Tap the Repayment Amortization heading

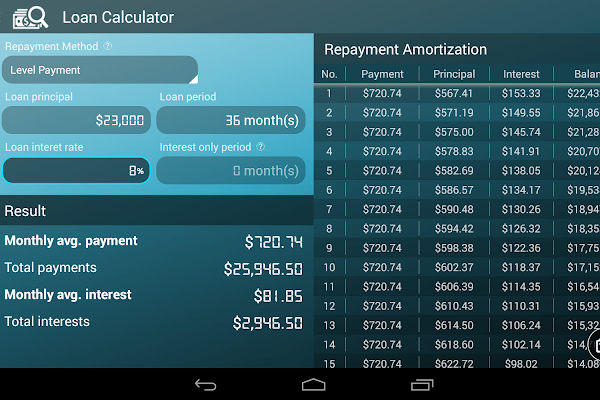406,49
